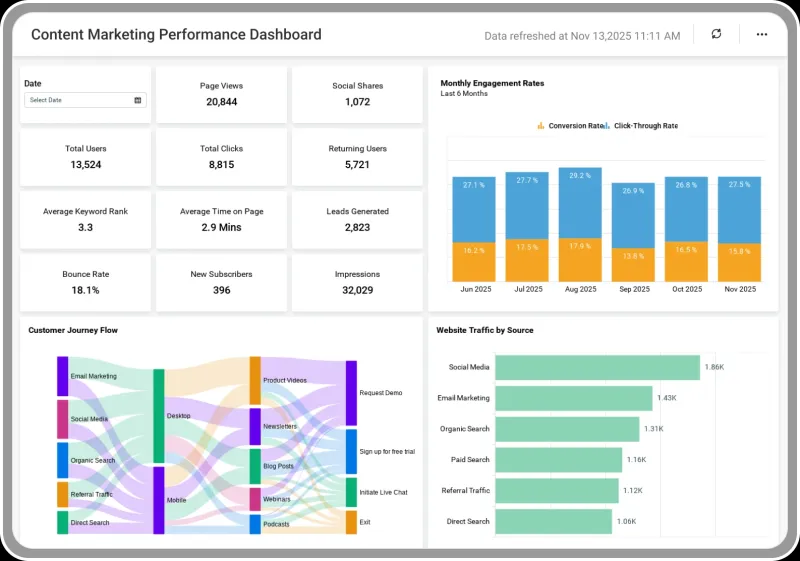
Task: Click the Desktop node in Sankey chart
Action: [x=159, y=416]
